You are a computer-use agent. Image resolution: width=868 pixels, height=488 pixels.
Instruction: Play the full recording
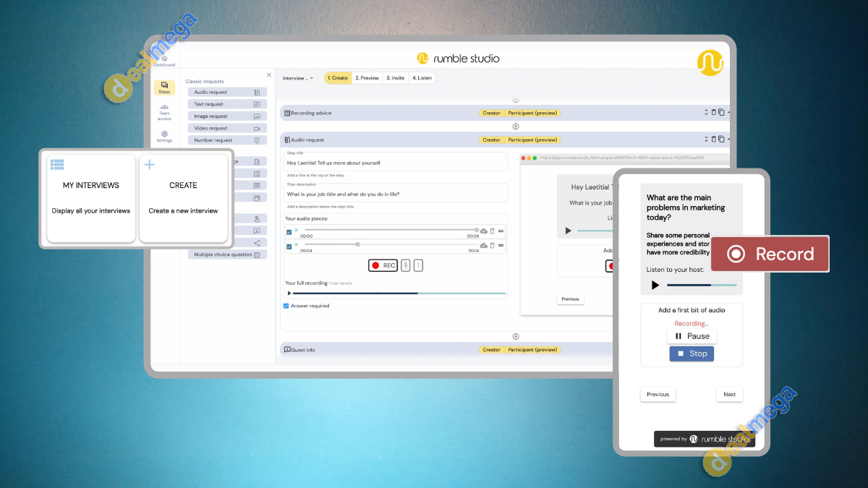point(290,293)
